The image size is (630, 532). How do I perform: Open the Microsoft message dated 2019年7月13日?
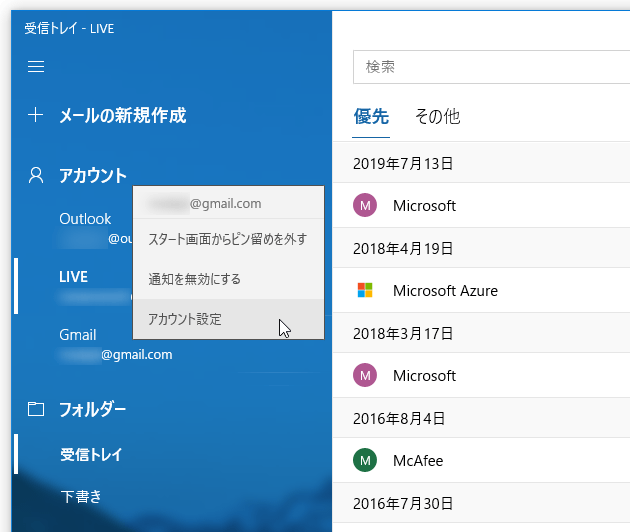tap(481, 205)
